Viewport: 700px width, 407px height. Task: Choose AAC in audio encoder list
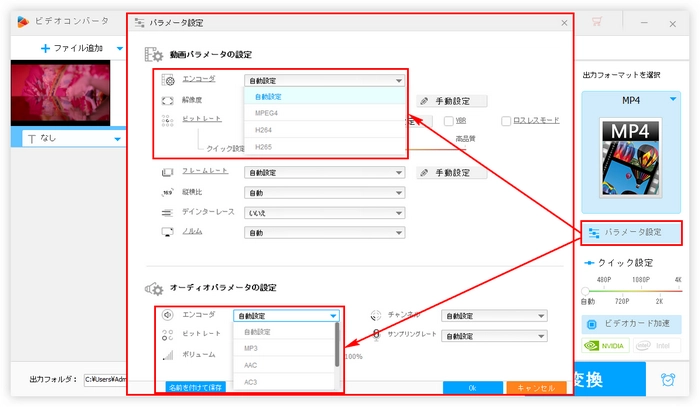pos(252,365)
